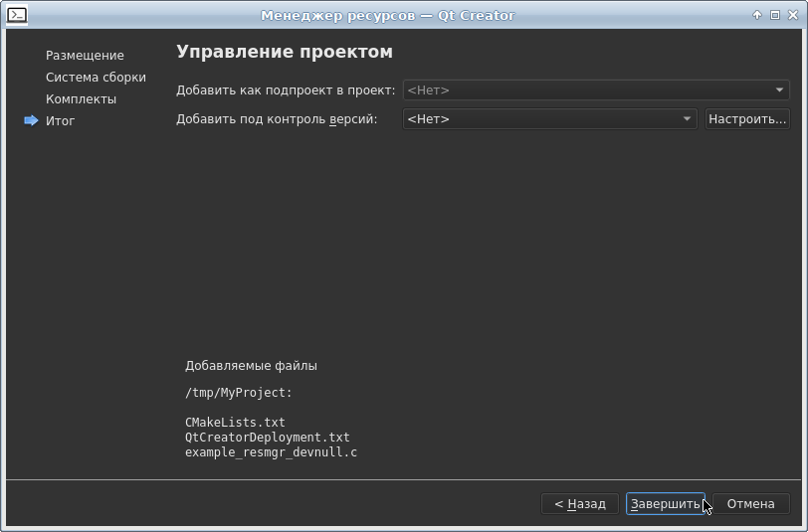
Task: Select the Система сборки wizard step
Action: pyautogui.click(x=96, y=78)
